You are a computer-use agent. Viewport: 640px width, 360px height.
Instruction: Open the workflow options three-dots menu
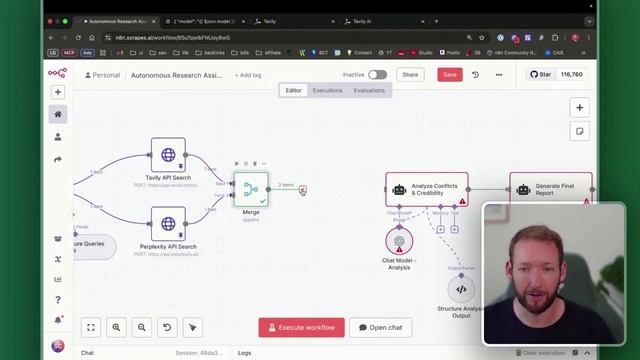click(x=499, y=75)
